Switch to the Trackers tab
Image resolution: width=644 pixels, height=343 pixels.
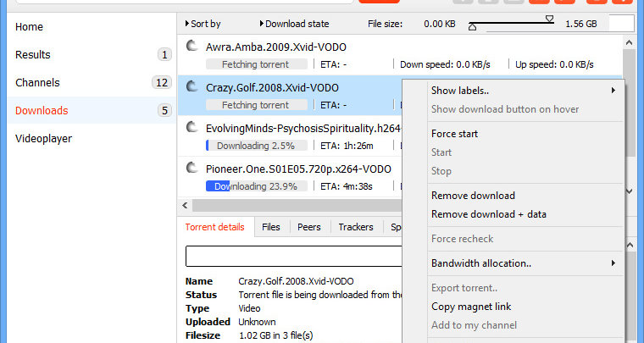[356, 227]
